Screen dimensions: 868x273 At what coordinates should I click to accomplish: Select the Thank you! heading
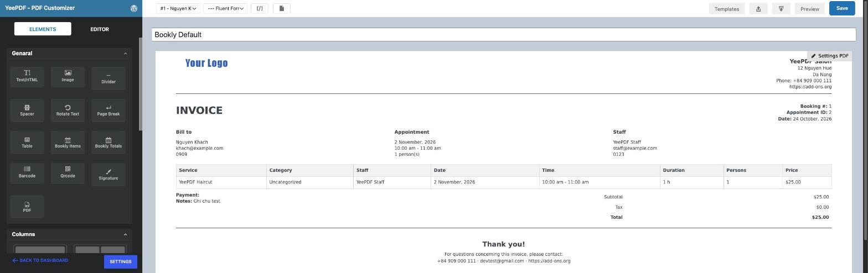pyautogui.click(x=504, y=244)
